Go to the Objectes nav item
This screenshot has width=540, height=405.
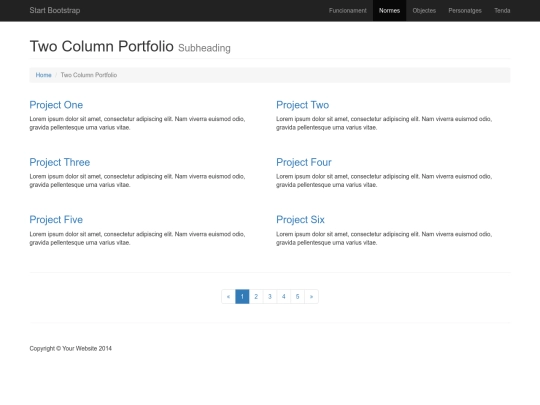[424, 10]
